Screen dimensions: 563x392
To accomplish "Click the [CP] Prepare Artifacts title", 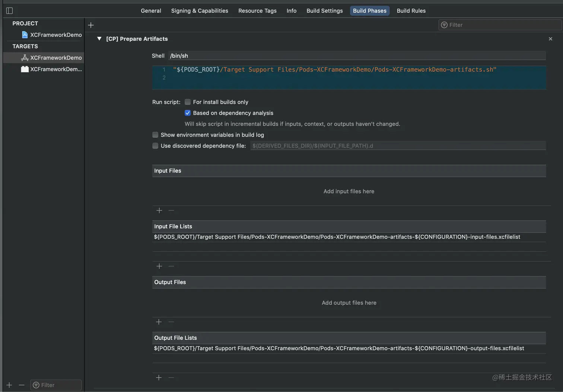I will (x=137, y=39).
